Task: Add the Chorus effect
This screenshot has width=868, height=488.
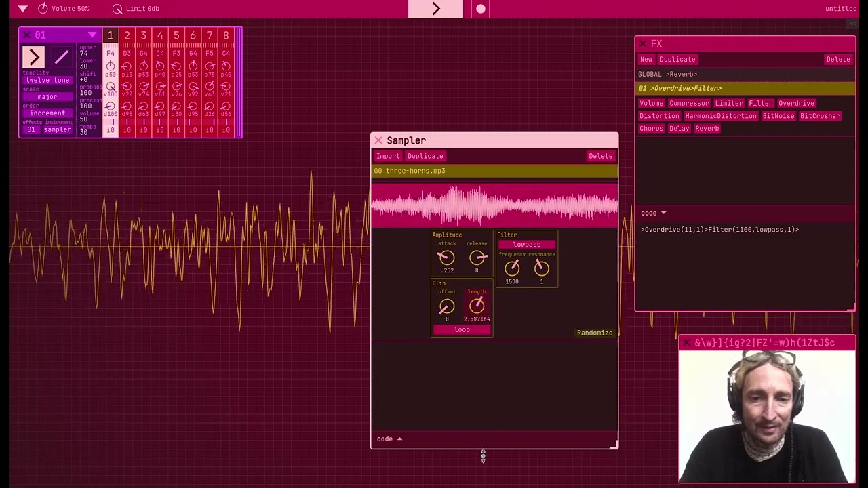Action: click(652, 129)
